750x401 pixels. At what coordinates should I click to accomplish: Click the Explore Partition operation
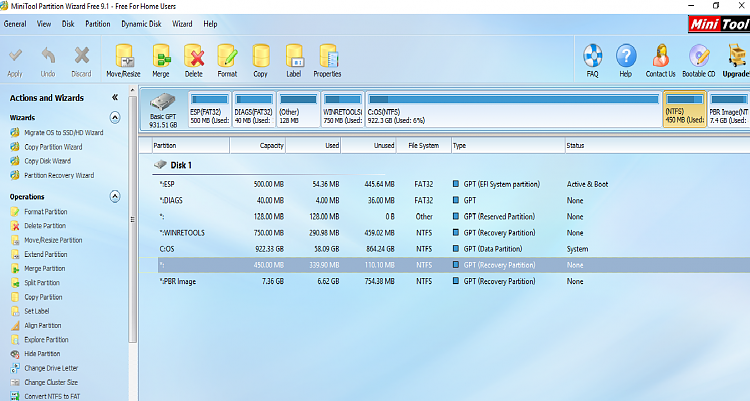[46, 340]
